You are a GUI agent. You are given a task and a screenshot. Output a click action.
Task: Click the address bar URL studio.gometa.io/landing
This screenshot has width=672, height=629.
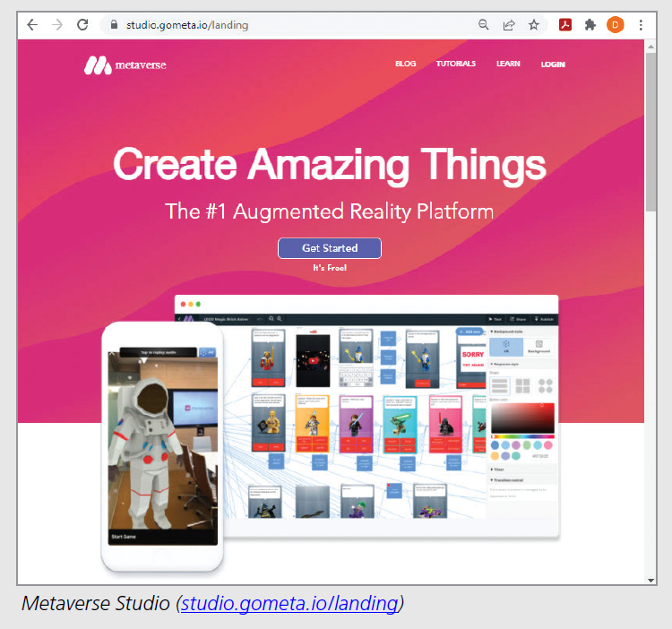187,25
